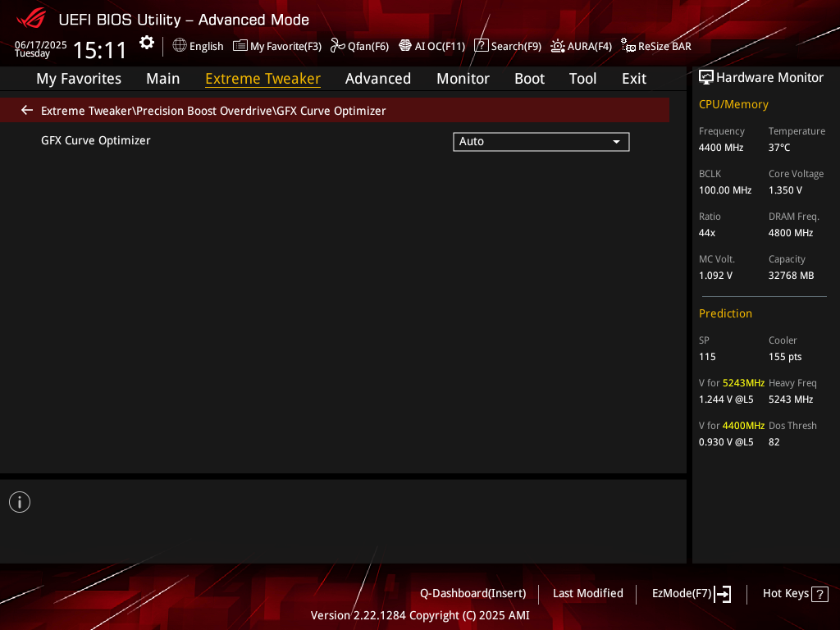The height and width of the screenshot is (630, 840).
Task: Click the 0.930 V @L5 value
Action: pyautogui.click(x=726, y=442)
